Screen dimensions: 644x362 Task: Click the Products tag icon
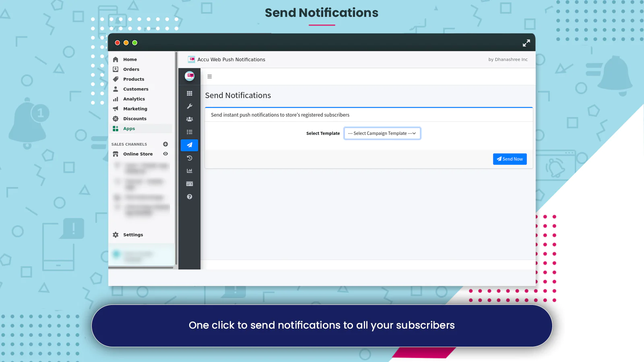[x=116, y=79]
